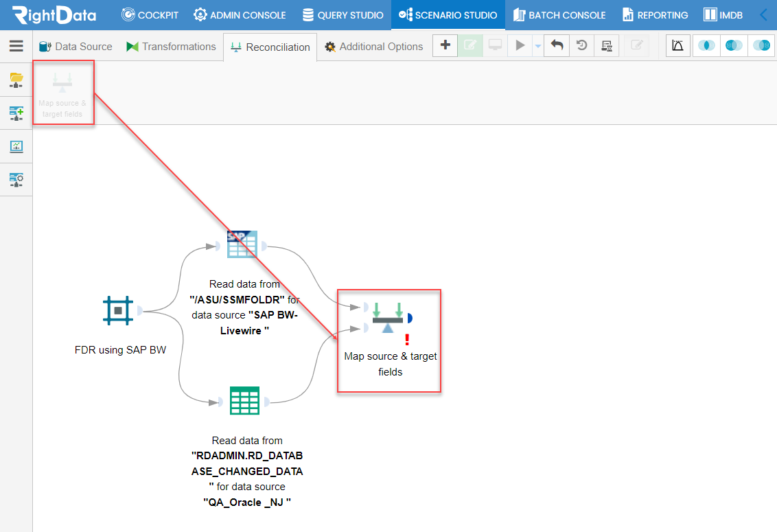Click the chart monitor sidebar icon

click(16, 146)
